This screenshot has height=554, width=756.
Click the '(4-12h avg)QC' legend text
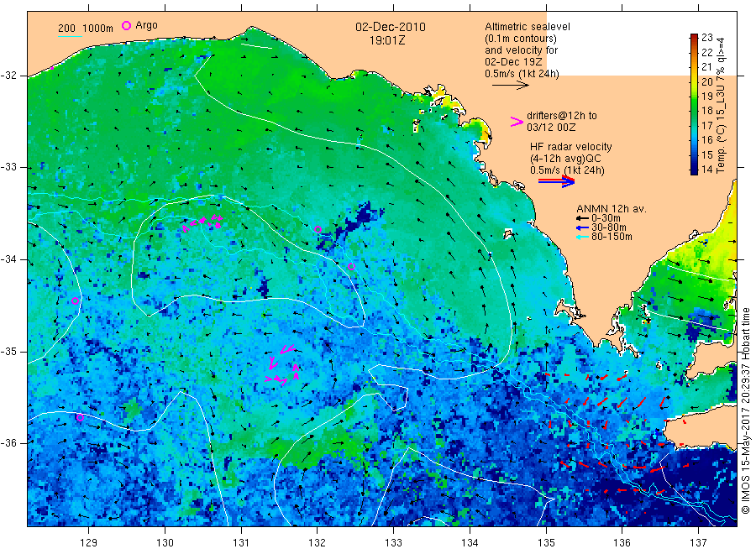(x=565, y=159)
